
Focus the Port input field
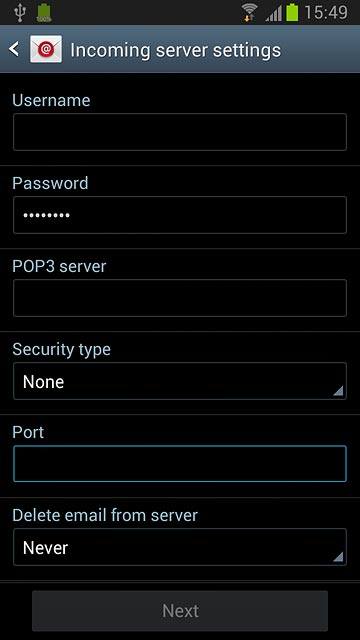coord(180,464)
